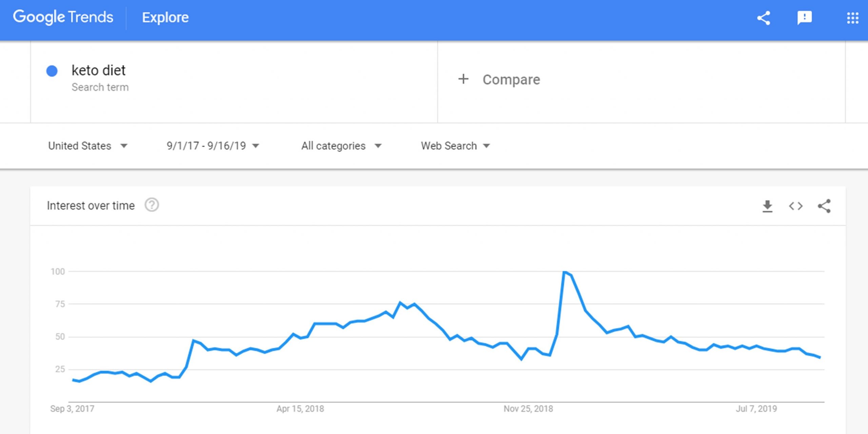The height and width of the screenshot is (434, 868).
Task: Expand the Web Search type dropdown
Action: tap(455, 146)
